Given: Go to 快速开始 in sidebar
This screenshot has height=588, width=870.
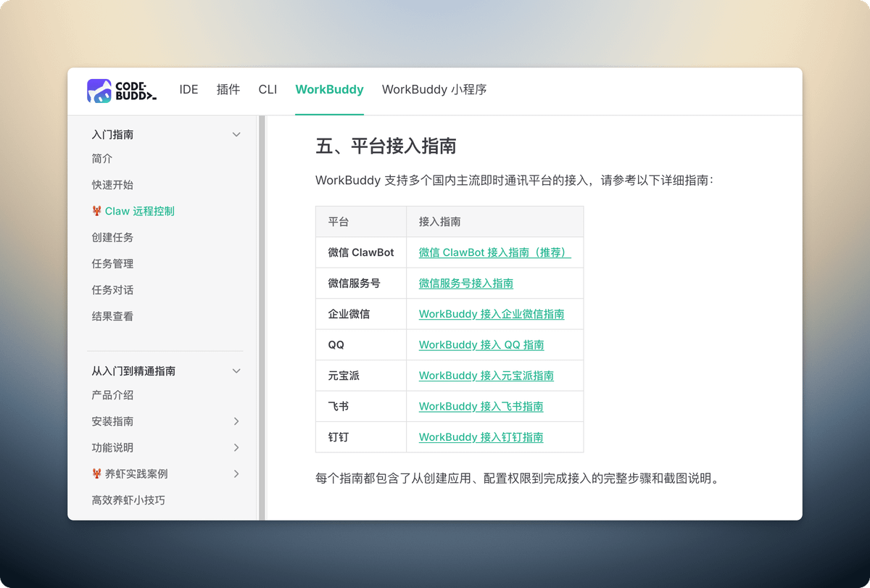Looking at the screenshot, I should click(x=112, y=185).
